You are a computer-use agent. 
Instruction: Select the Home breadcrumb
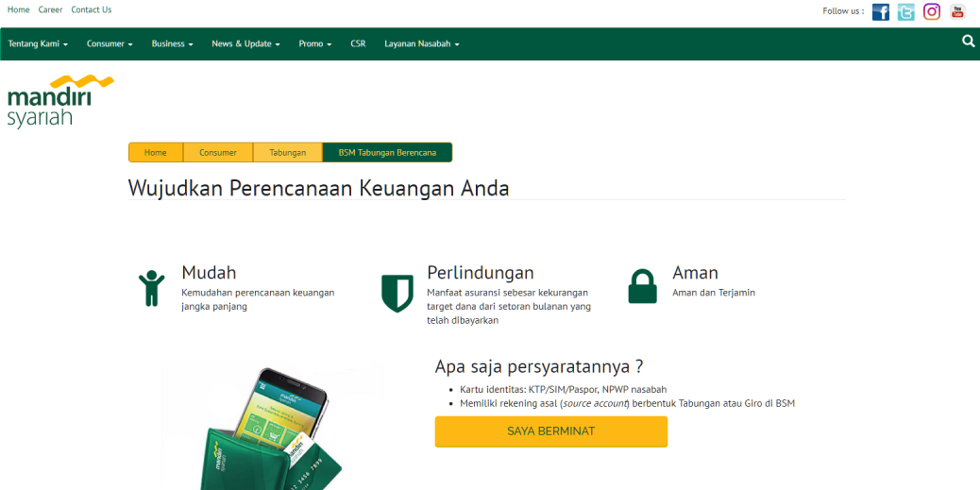[156, 153]
